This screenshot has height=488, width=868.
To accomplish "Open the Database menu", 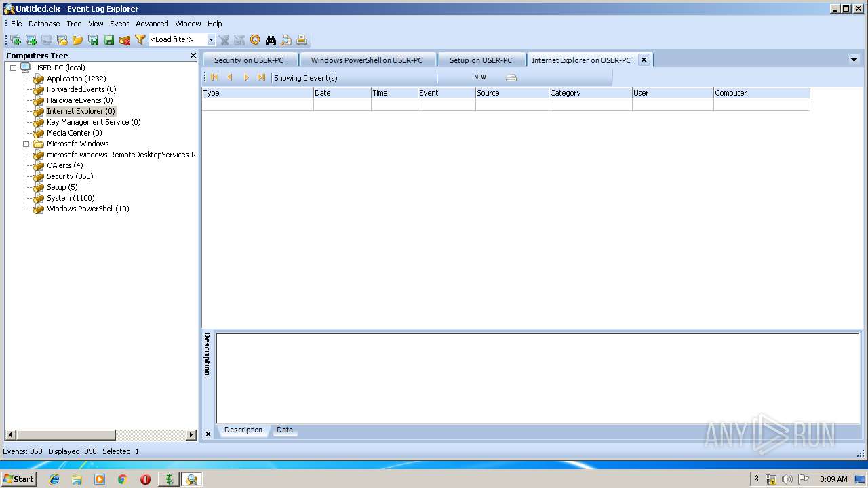I will (x=44, y=24).
